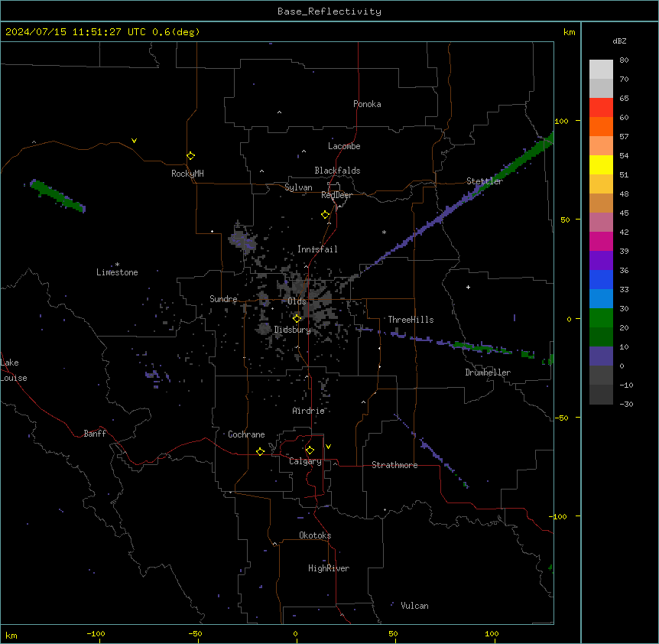Screen dimensions: 659x644
Task: Click the Sylvan label
Action: [298, 187]
